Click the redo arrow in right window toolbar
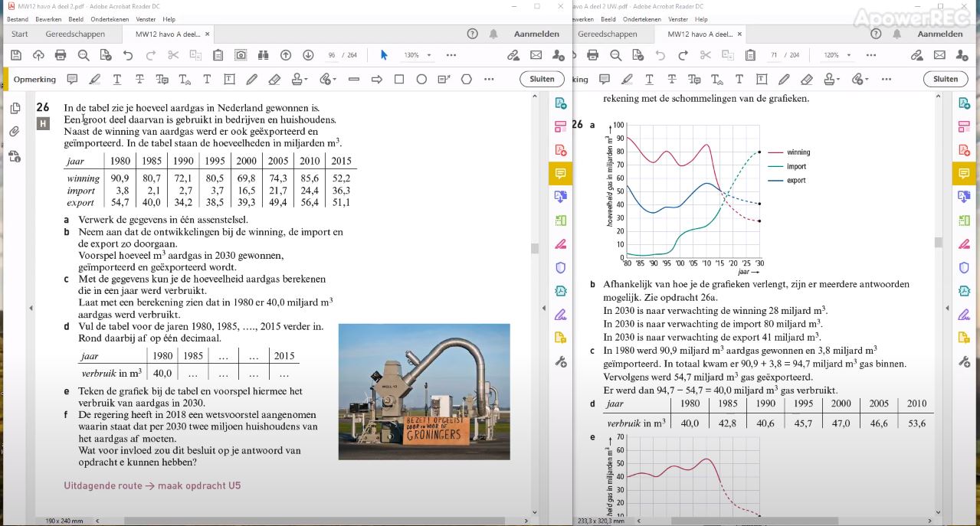980x526 pixels. click(x=683, y=55)
